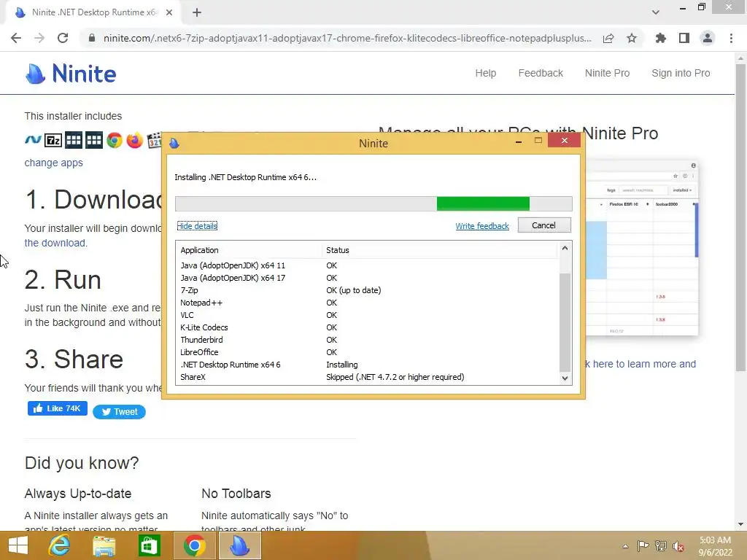Open the browser extensions puzzle icon
This screenshot has height=560, width=747.
point(661,38)
